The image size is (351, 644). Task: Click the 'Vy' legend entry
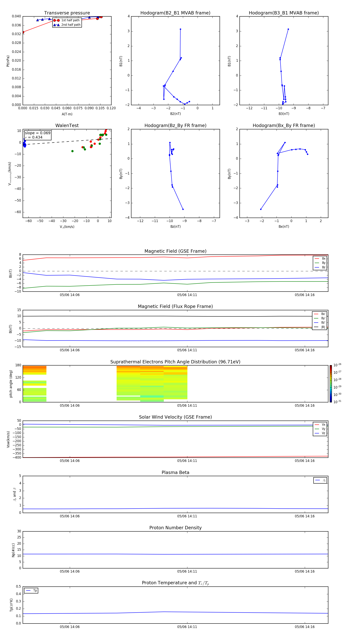[320, 429]
